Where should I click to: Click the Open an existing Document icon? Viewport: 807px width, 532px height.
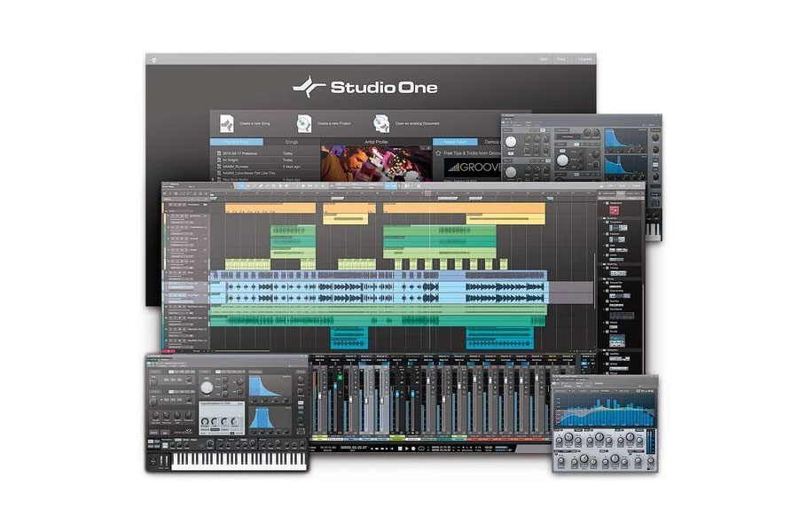coord(381,123)
